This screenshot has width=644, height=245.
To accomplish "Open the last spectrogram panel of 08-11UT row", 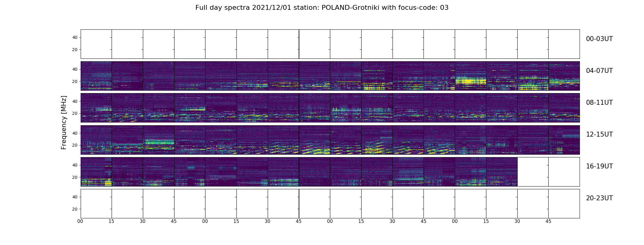I will (564, 108).
